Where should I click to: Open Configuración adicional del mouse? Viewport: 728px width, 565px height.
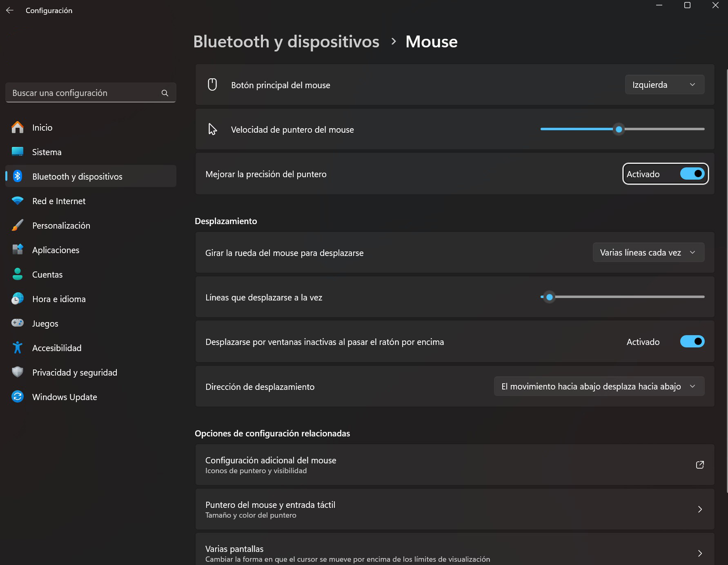455,465
